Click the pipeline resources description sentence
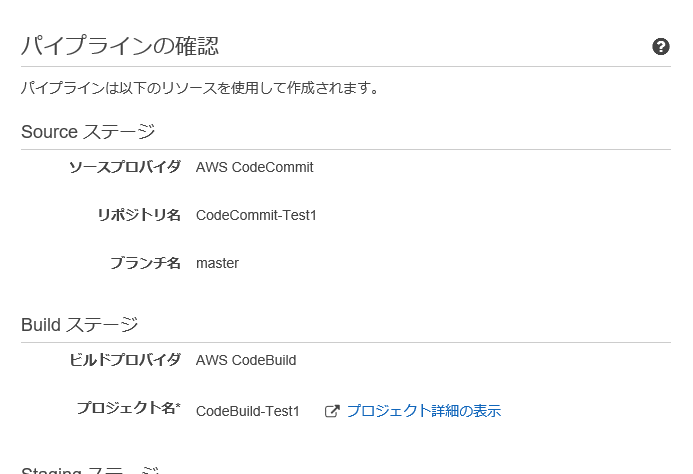693x474 pixels. pos(200,88)
